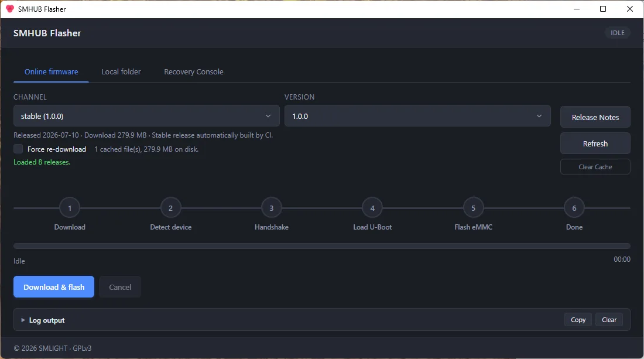Click the 'Done' step label
This screenshot has height=359, width=644.
point(574,227)
